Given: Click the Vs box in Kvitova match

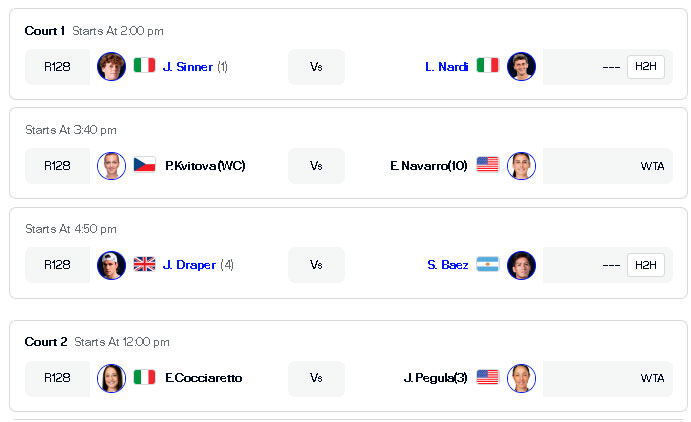Looking at the screenshot, I should (x=316, y=166).
